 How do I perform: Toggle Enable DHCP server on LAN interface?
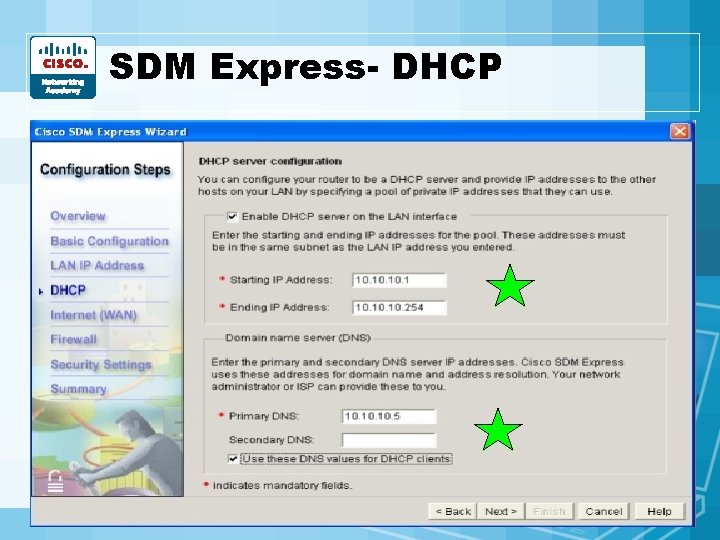point(233,216)
